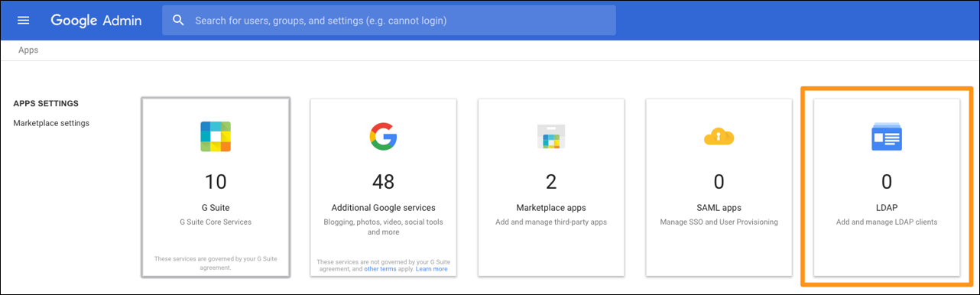Viewport: 980px width, 295px height.
Task: Click the number 10 on G Suite card
Action: point(216,181)
